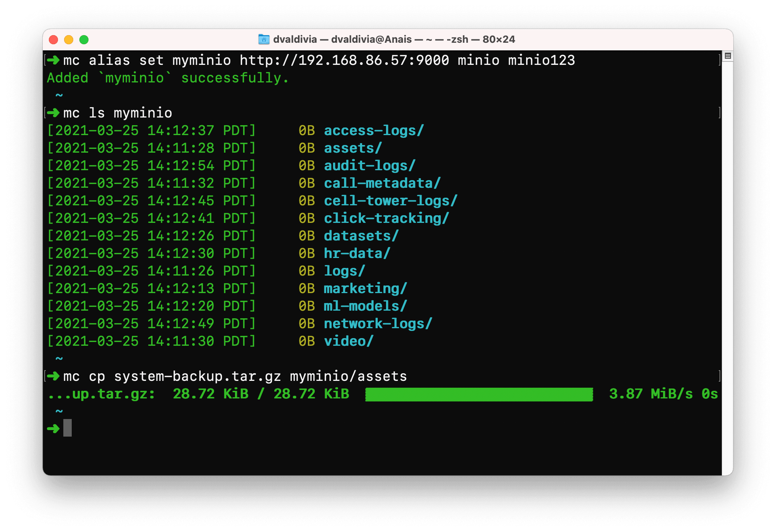Viewport: 776px width, 532px height.
Task: Click the split pane icon at top right
Action: coord(728,56)
